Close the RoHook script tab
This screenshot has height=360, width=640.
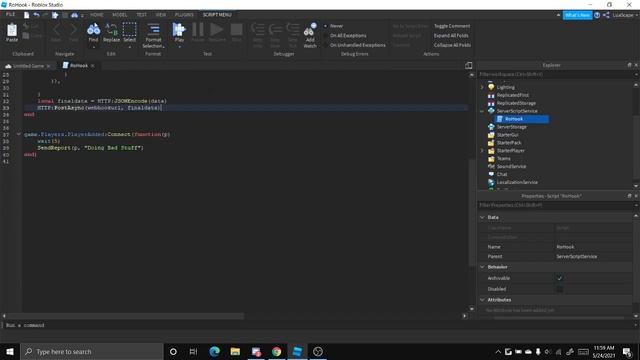(93, 66)
